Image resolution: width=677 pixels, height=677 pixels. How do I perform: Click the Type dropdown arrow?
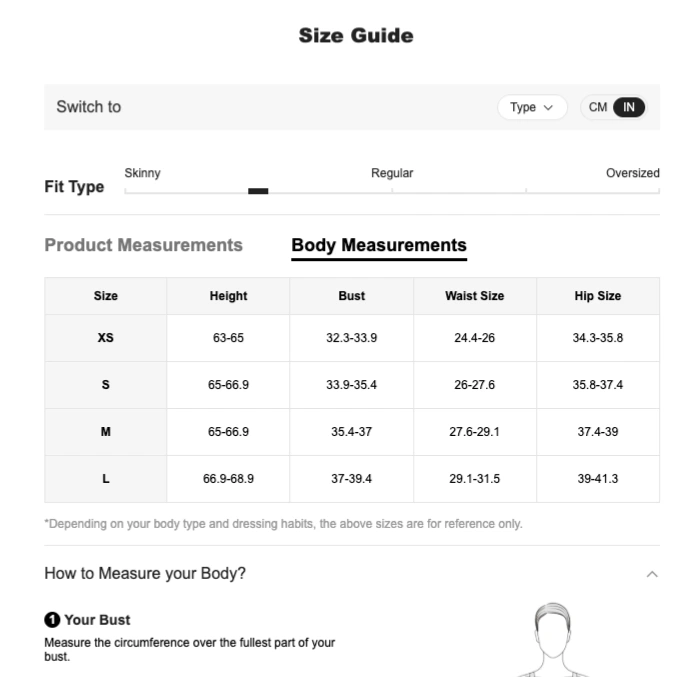pyautogui.click(x=548, y=108)
